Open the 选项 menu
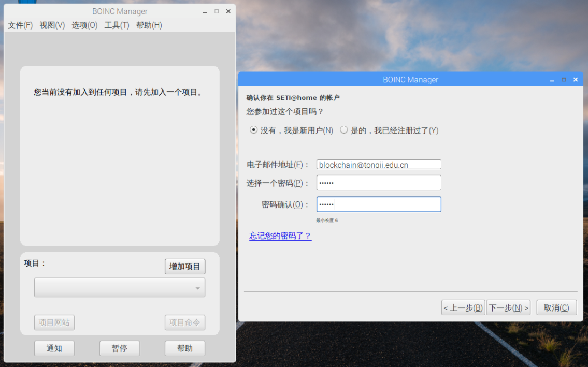Image resolution: width=588 pixels, height=367 pixels. pyautogui.click(x=84, y=25)
